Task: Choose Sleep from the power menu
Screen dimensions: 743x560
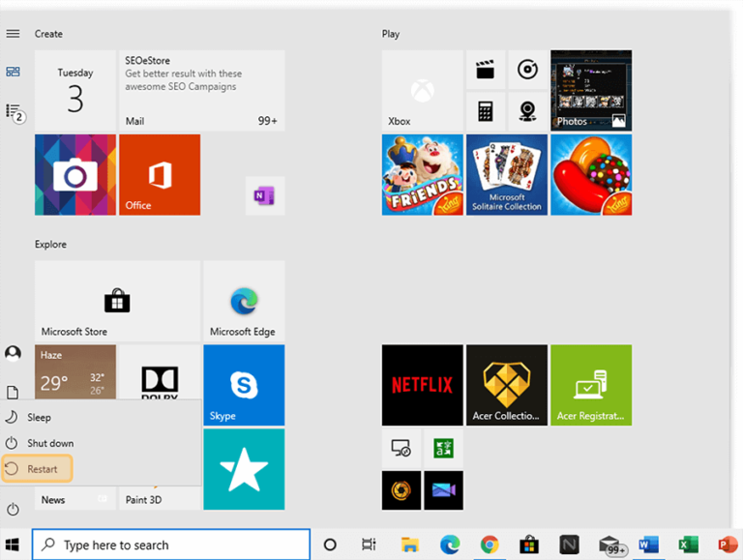Action: click(x=101, y=418)
